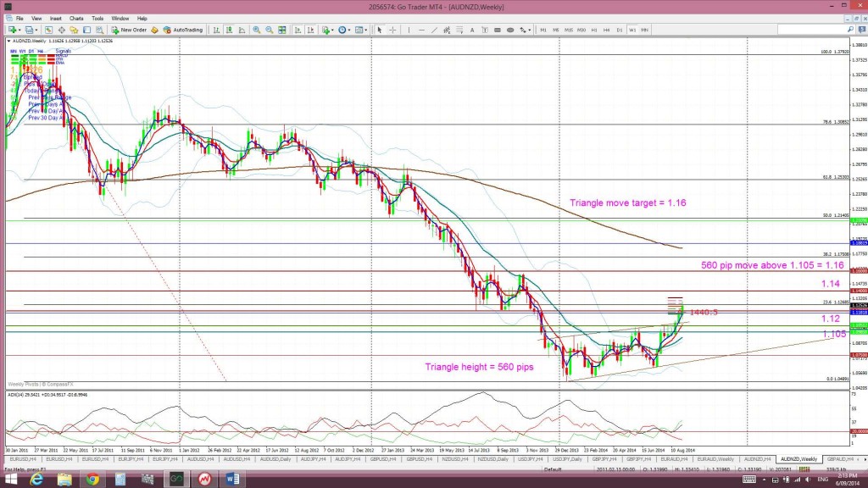Toggle the AutoTrading button
The image size is (868, 488).
click(x=183, y=30)
